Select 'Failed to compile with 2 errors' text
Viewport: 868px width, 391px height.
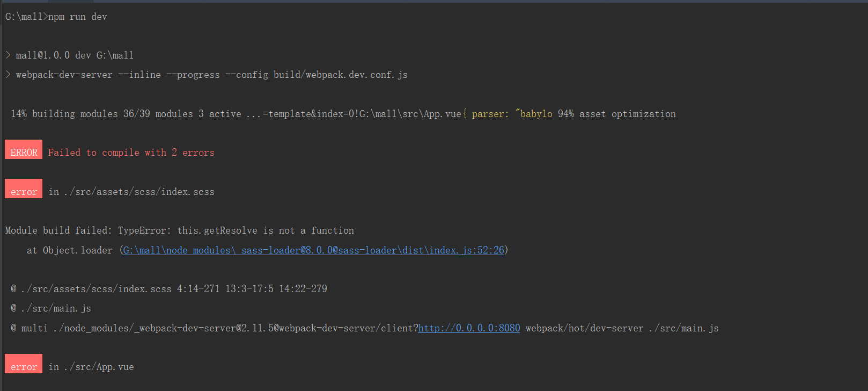coord(131,153)
